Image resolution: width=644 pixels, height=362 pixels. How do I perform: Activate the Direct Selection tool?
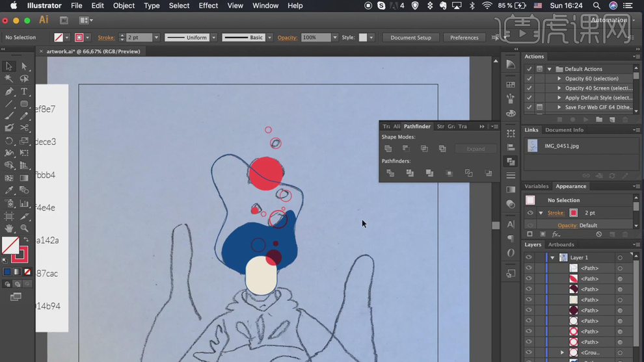(24, 66)
